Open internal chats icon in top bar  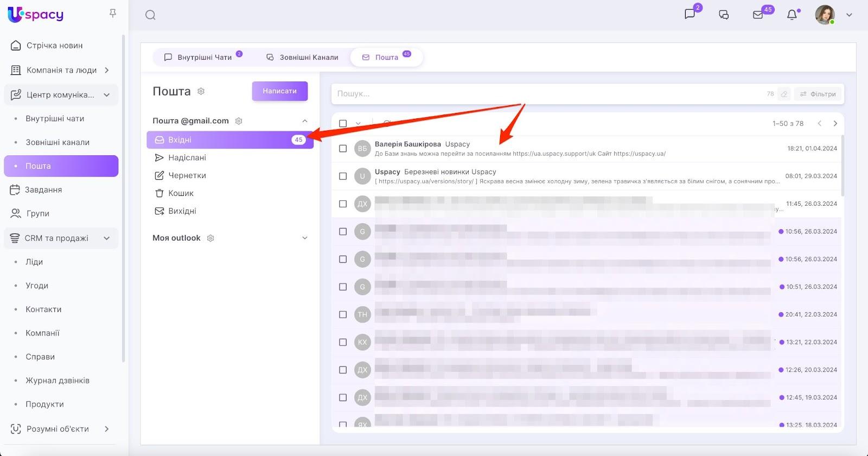point(690,15)
